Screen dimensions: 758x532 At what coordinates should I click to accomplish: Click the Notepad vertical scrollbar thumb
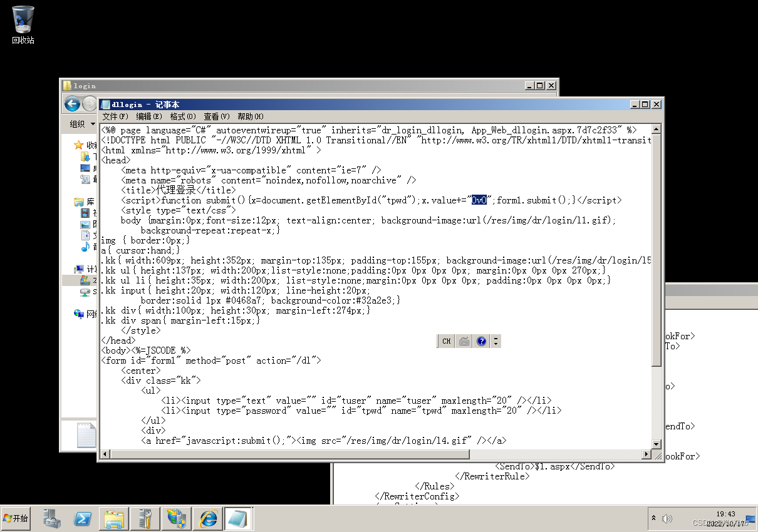657,250
